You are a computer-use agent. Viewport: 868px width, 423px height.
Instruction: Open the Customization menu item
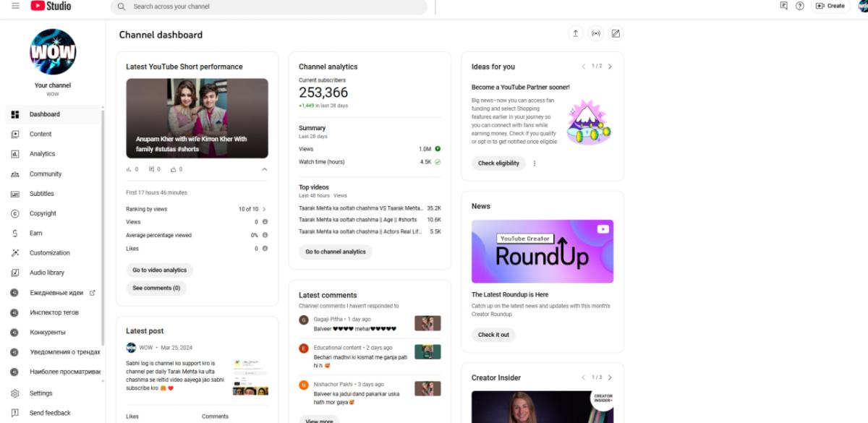click(51, 253)
